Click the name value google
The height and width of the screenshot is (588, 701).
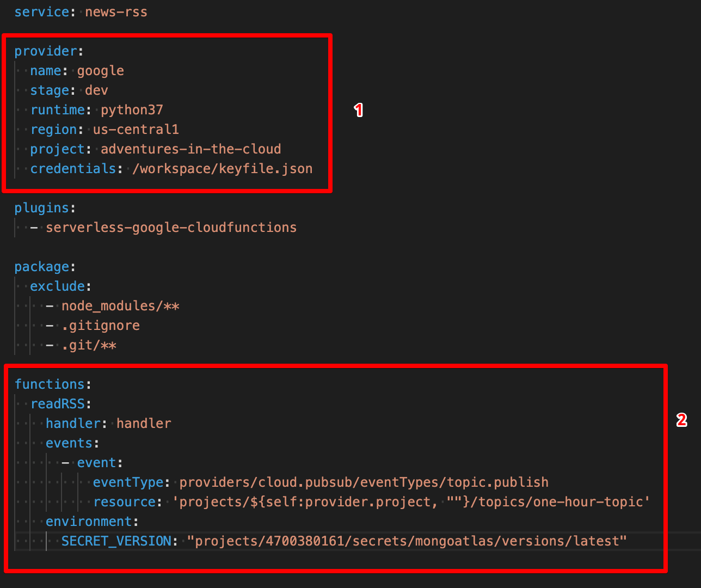click(x=100, y=71)
